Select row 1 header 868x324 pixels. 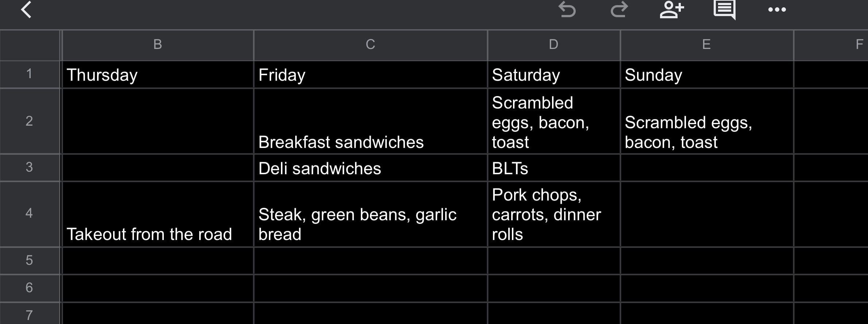coord(29,74)
